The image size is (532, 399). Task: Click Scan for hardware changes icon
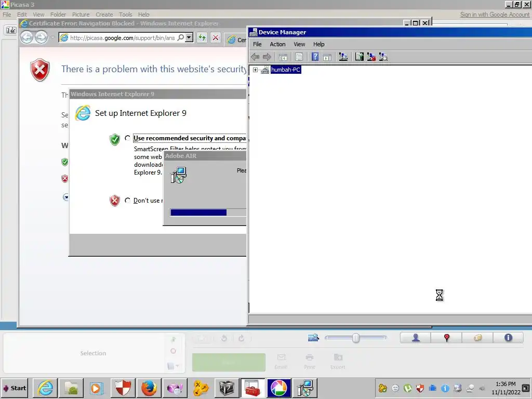point(343,57)
